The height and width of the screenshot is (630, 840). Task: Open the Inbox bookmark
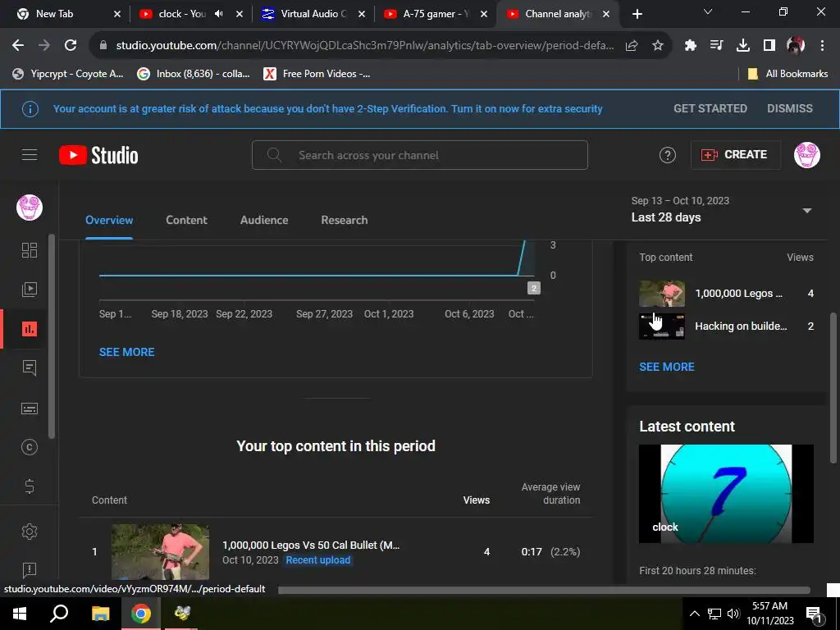[194, 74]
